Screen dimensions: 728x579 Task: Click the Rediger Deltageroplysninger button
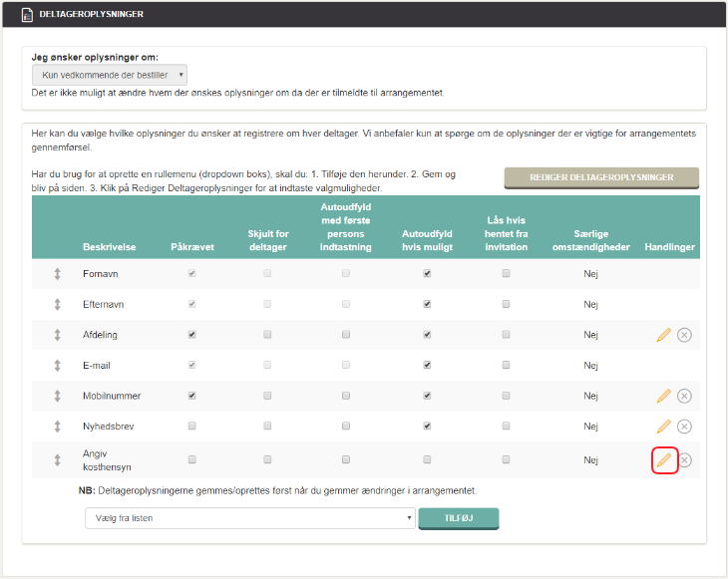point(601,177)
